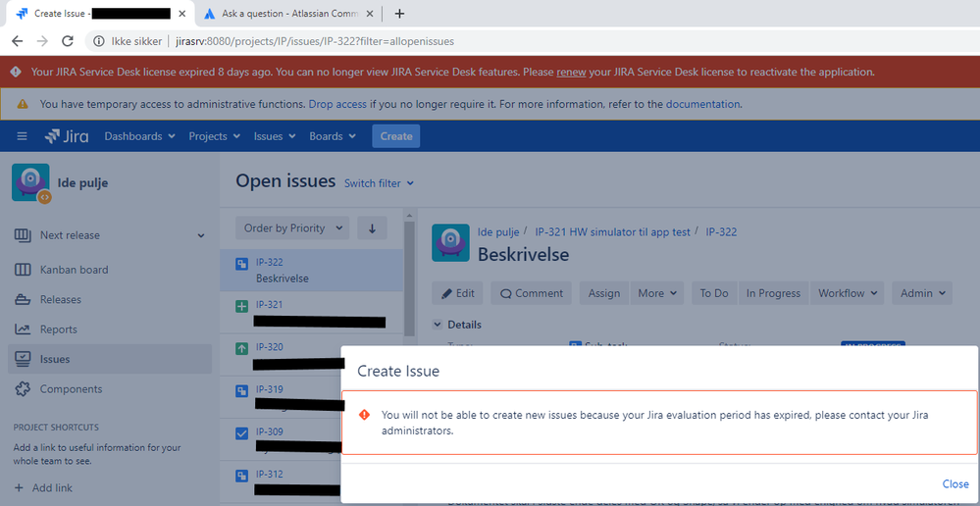Switch to the Ask a question Atlassian tab
Image resolution: width=980 pixels, height=506 pixels.
(290, 13)
